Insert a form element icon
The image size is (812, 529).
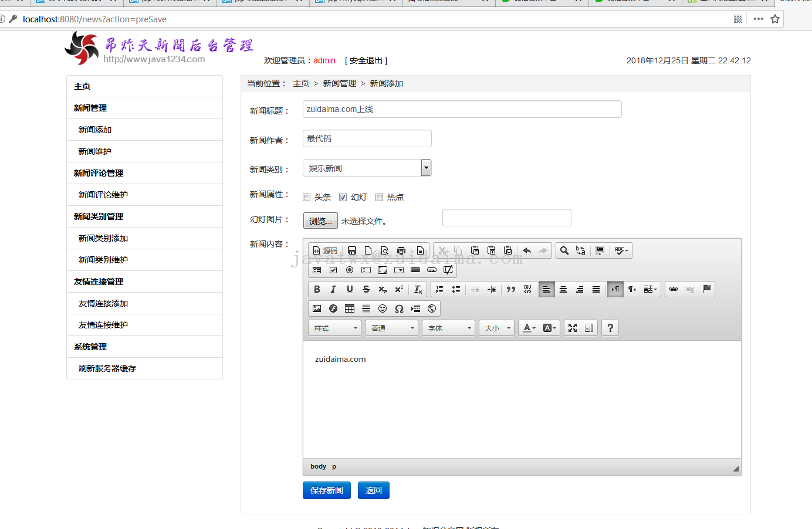pos(317,270)
